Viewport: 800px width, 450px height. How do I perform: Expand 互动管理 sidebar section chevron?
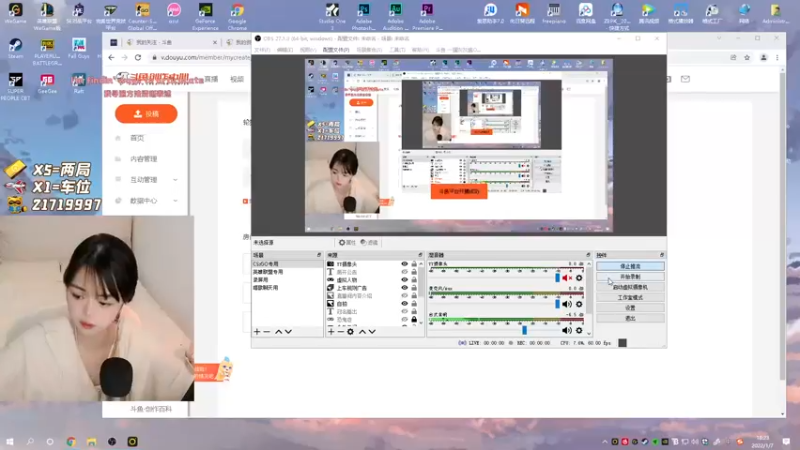tap(176, 180)
